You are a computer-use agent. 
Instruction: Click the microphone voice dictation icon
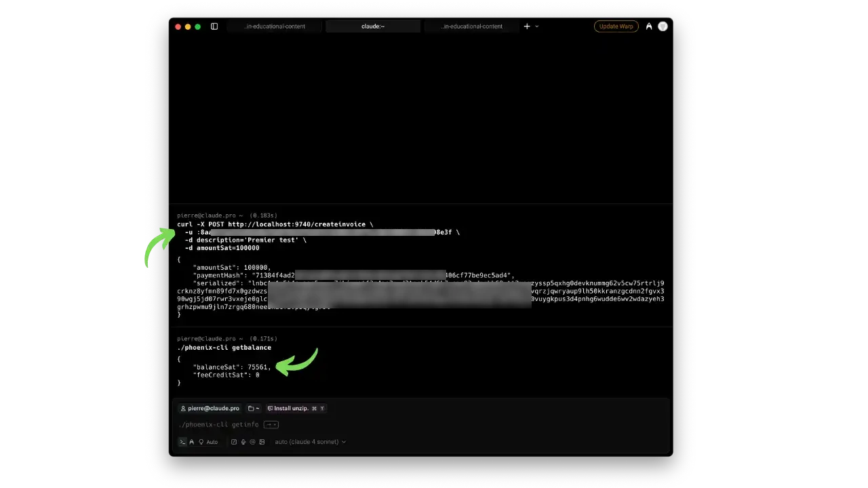(x=243, y=441)
